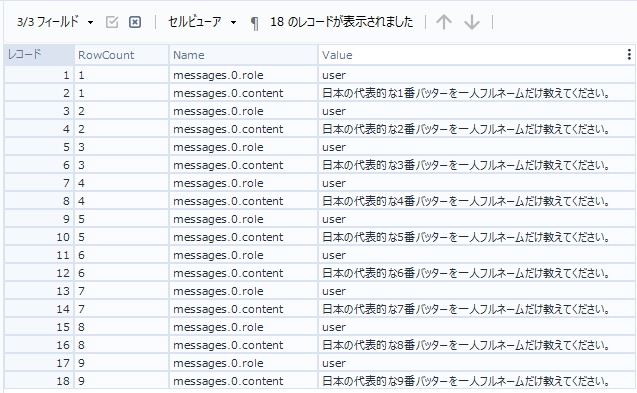Click the Value containing 6番バッター
637x393 pixels.
[x=477, y=273]
